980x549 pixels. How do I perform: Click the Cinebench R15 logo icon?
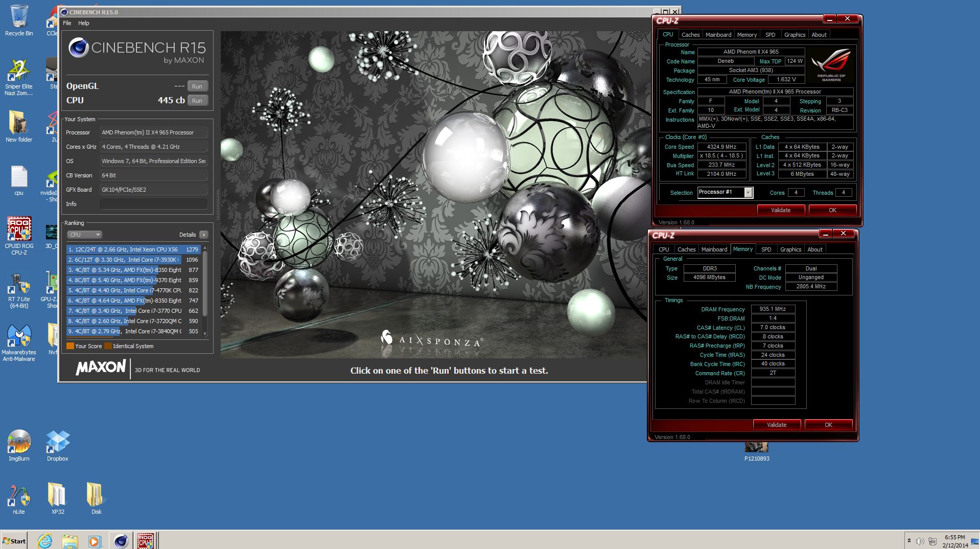(79, 48)
